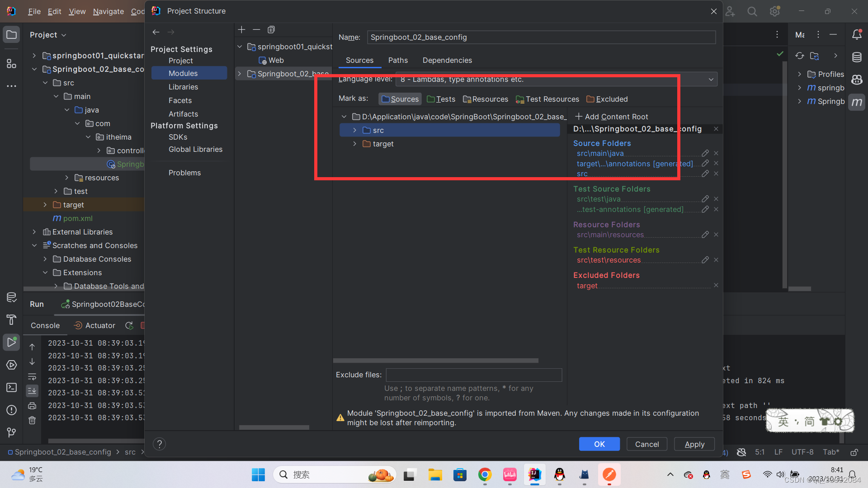This screenshot has width=868, height=488.
Task: Click the Apply button
Action: pyautogui.click(x=694, y=444)
